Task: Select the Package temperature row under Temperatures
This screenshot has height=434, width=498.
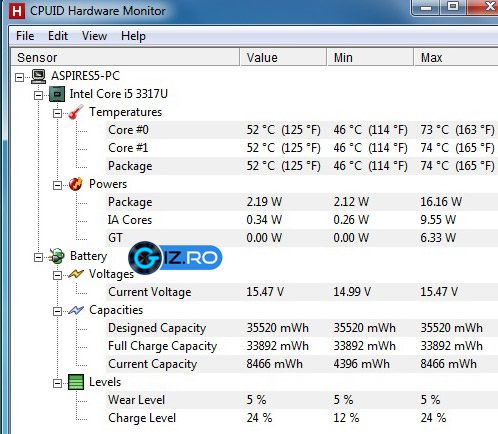Action: tap(302, 166)
